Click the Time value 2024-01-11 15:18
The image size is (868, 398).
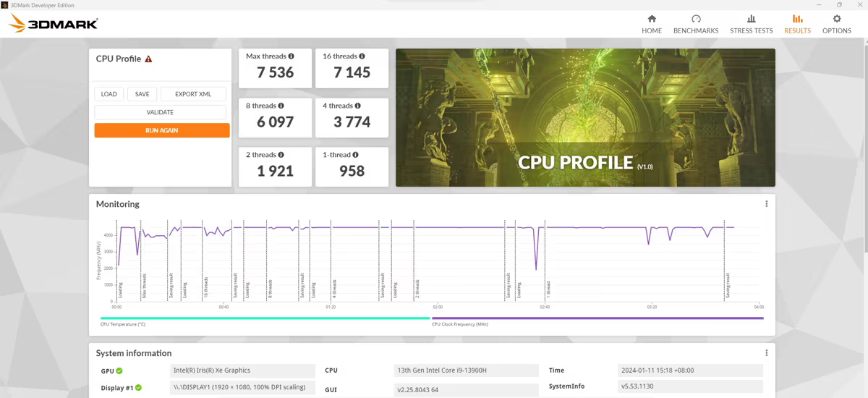pos(691,371)
